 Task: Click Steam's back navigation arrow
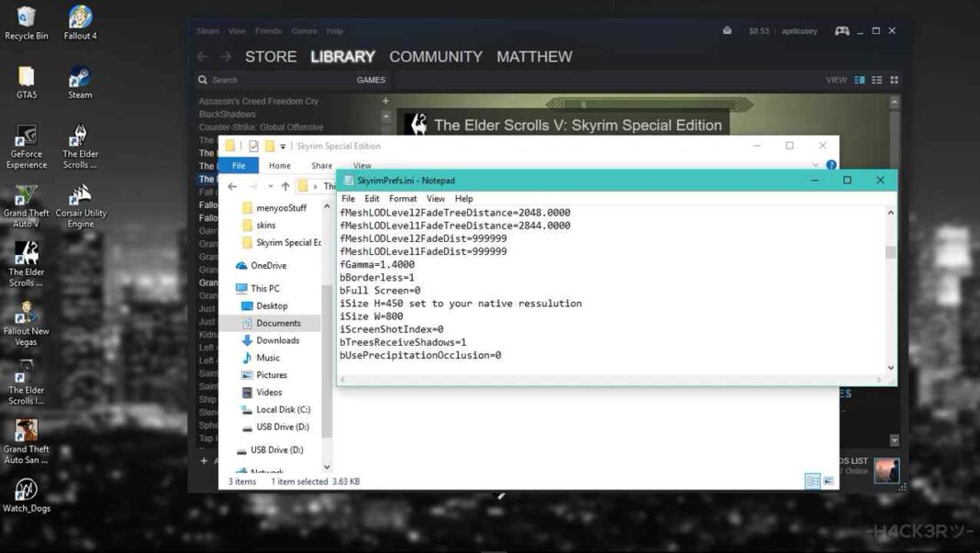coord(202,56)
